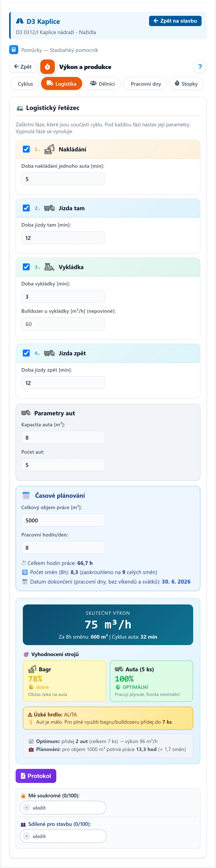Click the calculator icon beside Pomůcky
This screenshot has width=216, height=868.
click(x=13, y=50)
